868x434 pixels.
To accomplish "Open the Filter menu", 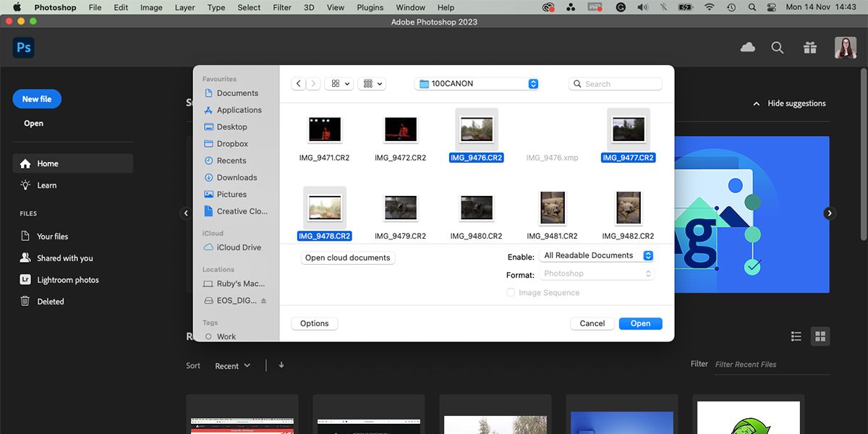I will (x=281, y=7).
